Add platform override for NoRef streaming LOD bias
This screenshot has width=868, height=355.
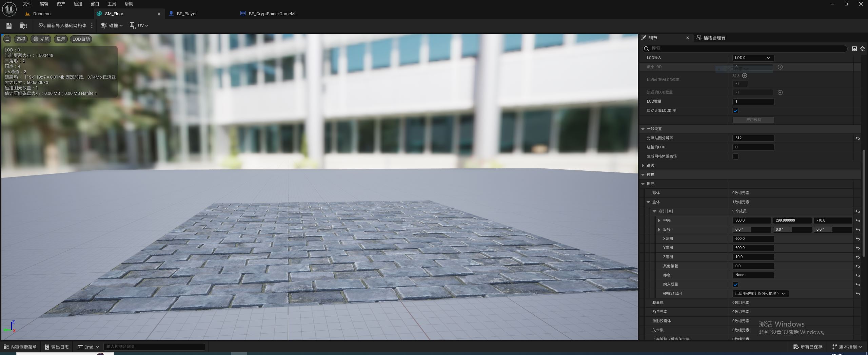[745, 76]
